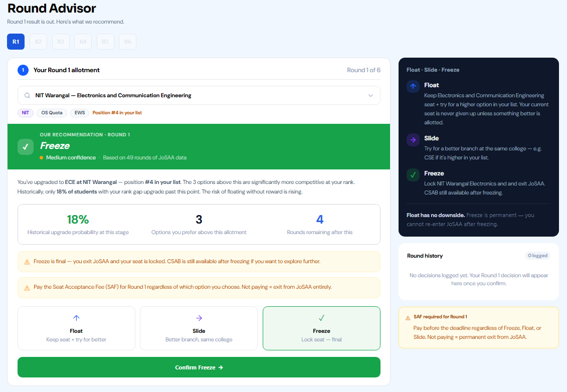Click 'Float · Slide · Freeze' panel heading
This screenshot has width=567, height=392.
[433, 70]
